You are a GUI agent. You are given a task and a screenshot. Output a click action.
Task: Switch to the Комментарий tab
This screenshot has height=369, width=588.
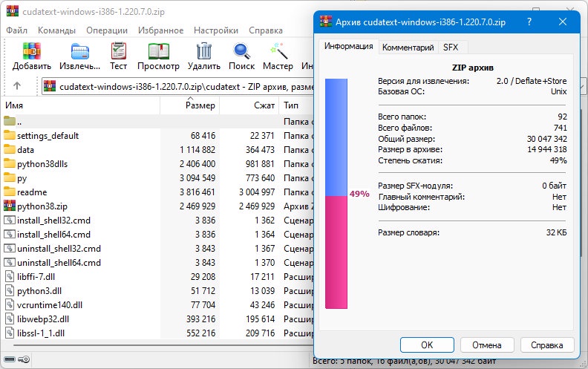[x=408, y=48]
